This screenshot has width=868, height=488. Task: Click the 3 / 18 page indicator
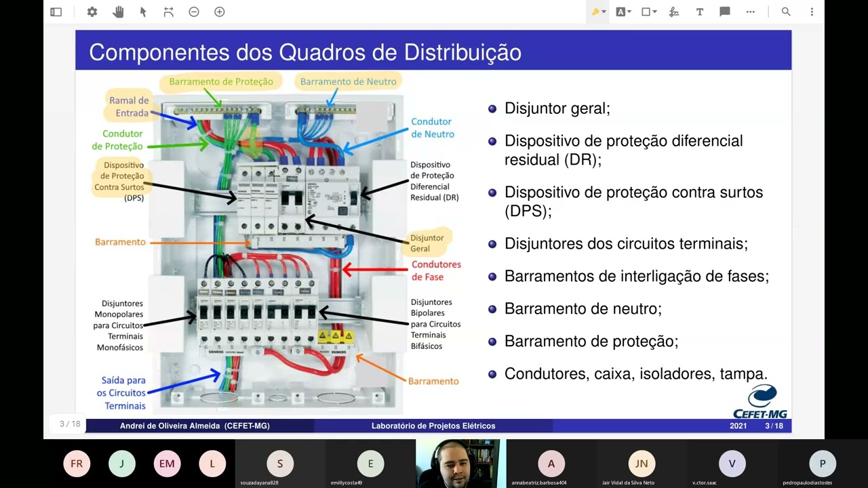coord(70,424)
